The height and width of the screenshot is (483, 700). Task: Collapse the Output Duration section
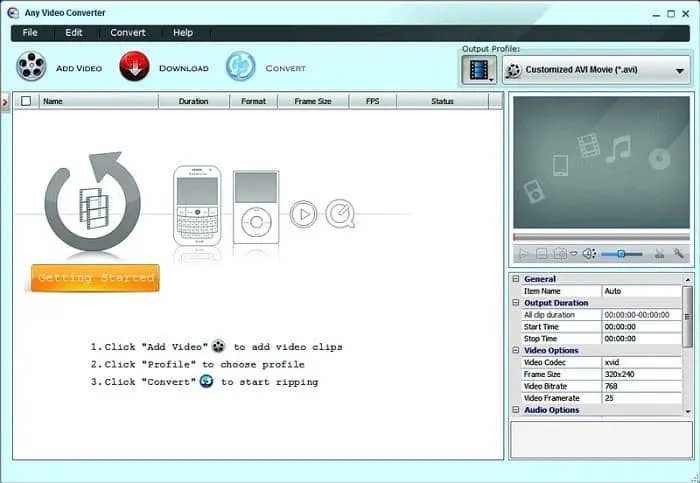(516, 303)
